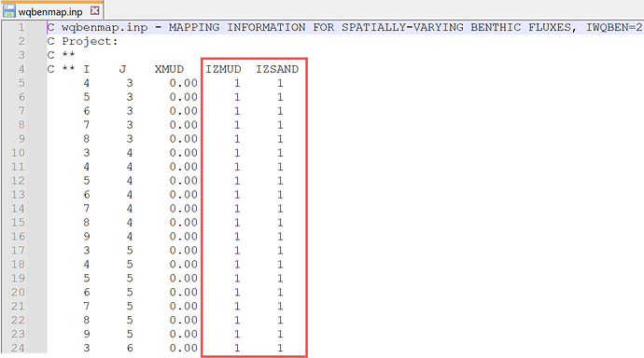Click the J value 6 on line 24
The width and height of the screenshot is (644, 358).
[x=130, y=348]
